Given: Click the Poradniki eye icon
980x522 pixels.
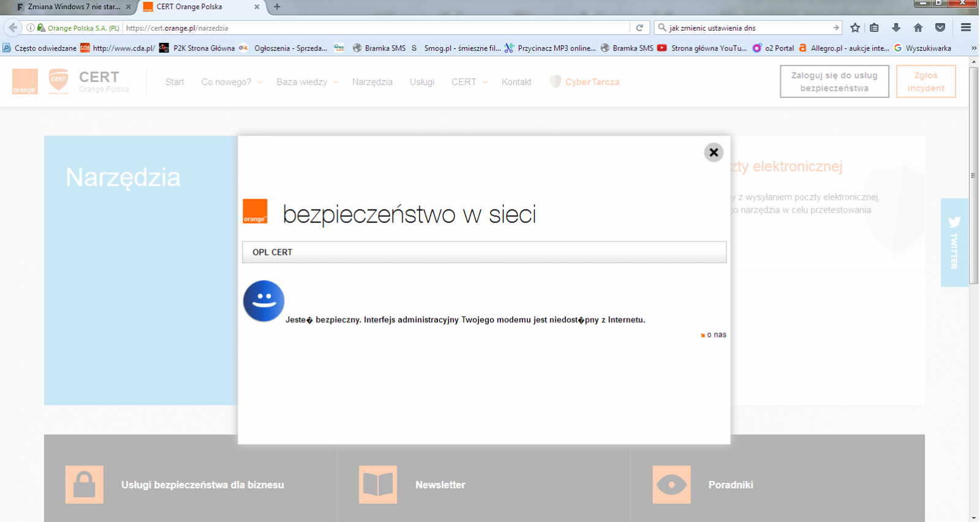Looking at the screenshot, I should [x=671, y=485].
